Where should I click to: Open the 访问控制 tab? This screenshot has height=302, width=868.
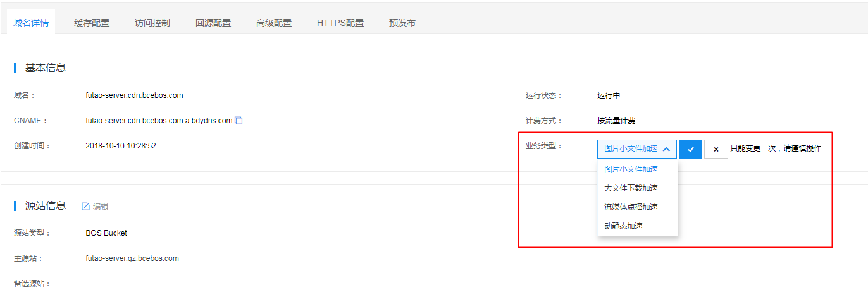point(152,23)
